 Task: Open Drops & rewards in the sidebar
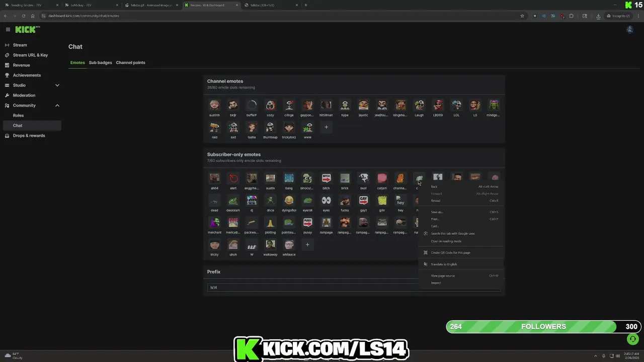(x=32, y=136)
